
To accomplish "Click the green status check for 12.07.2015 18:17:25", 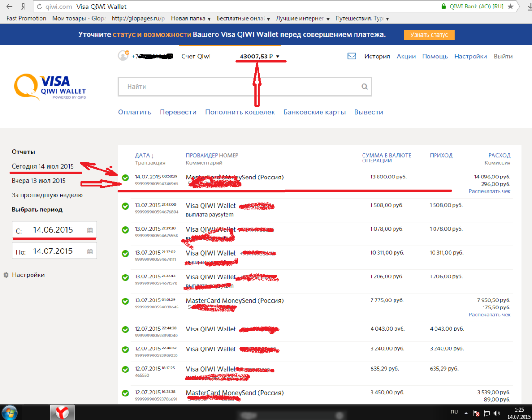I will pos(125,370).
